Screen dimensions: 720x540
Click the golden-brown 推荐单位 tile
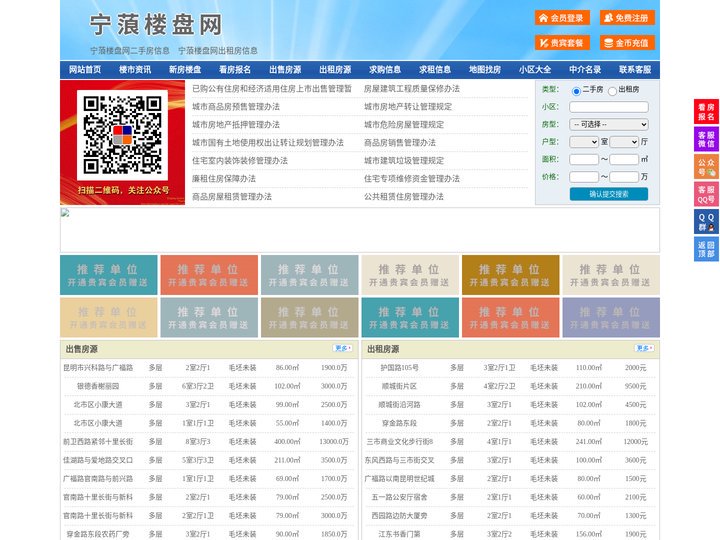click(x=511, y=275)
